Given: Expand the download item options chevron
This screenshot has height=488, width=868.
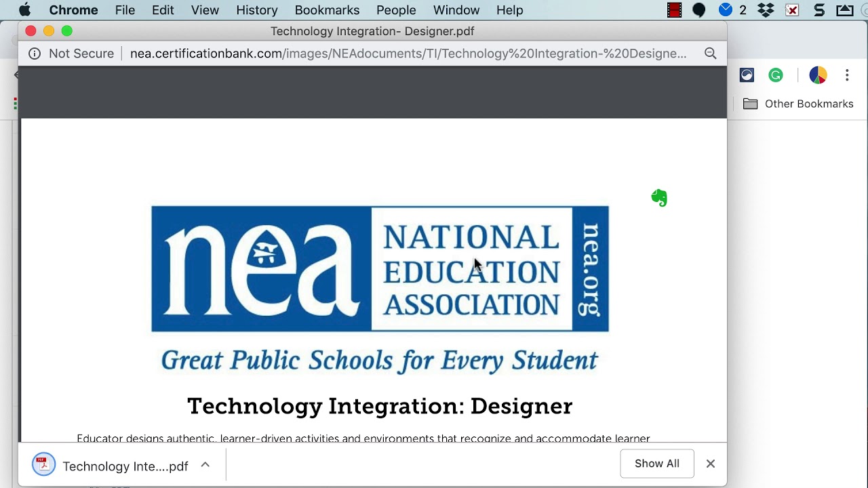Looking at the screenshot, I should [205, 465].
